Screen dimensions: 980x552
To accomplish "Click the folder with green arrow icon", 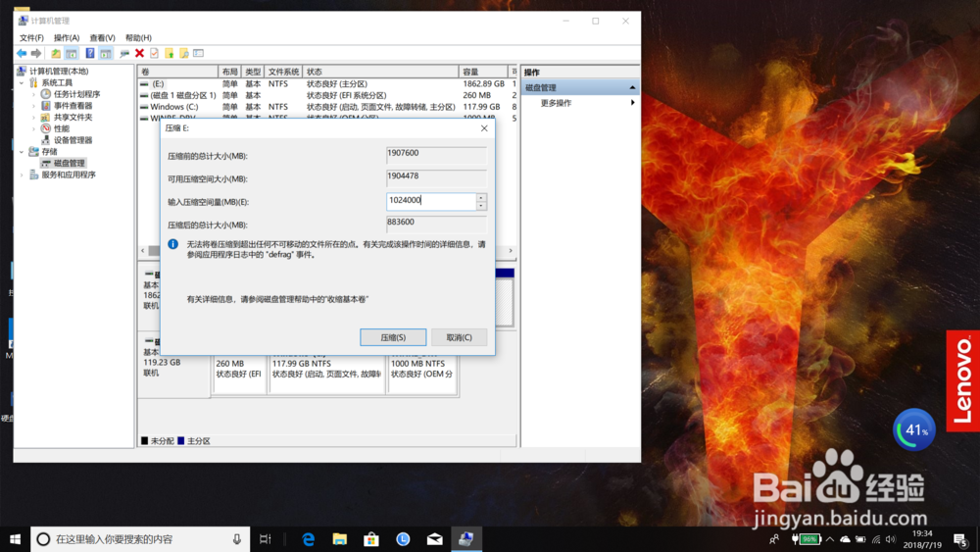I will [x=169, y=54].
